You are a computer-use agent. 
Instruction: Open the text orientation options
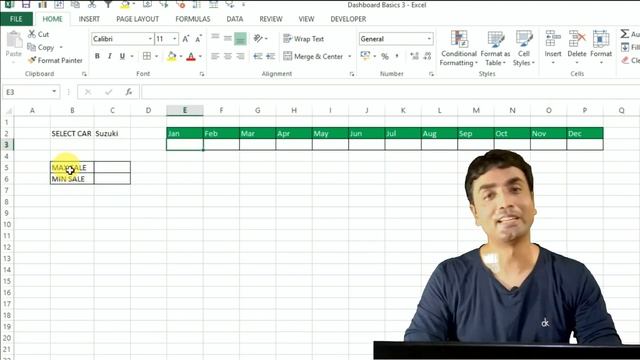[x=260, y=39]
